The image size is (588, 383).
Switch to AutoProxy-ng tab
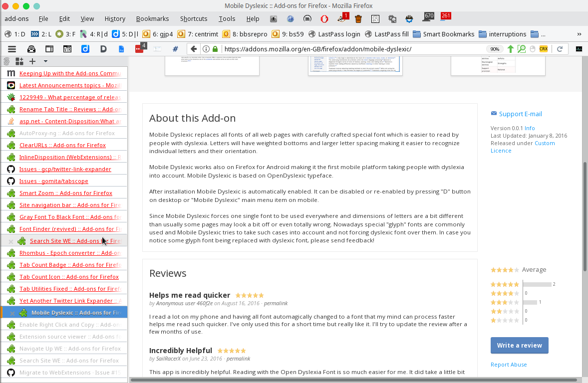click(x=64, y=133)
